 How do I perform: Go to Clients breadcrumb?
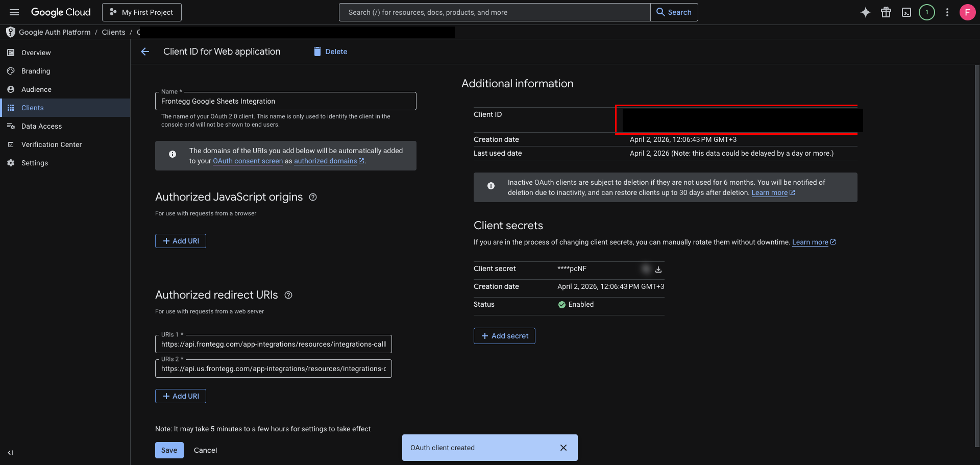point(113,32)
